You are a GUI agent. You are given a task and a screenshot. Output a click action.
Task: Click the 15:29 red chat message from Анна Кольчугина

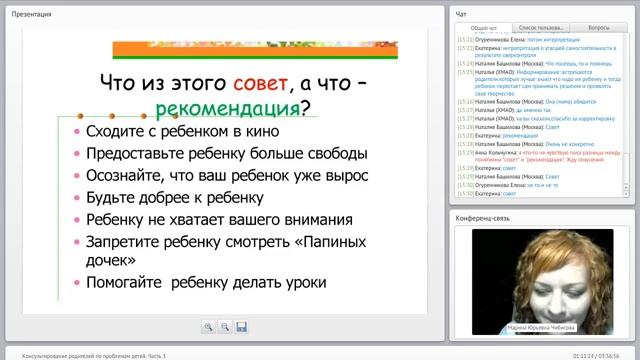(539, 156)
